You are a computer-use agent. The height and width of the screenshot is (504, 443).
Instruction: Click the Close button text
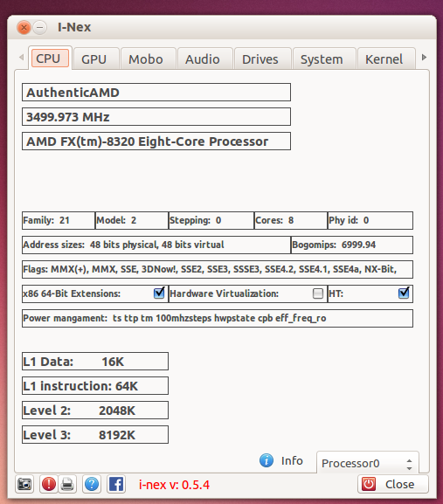[x=399, y=485]
